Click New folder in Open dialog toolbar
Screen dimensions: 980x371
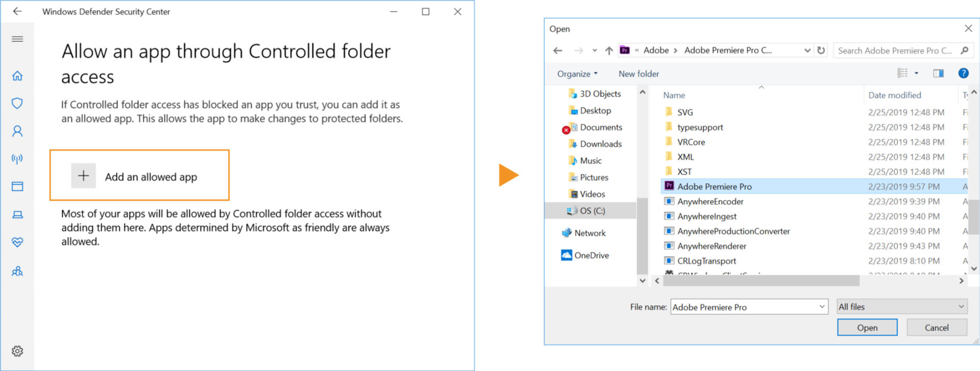(639, 74)
